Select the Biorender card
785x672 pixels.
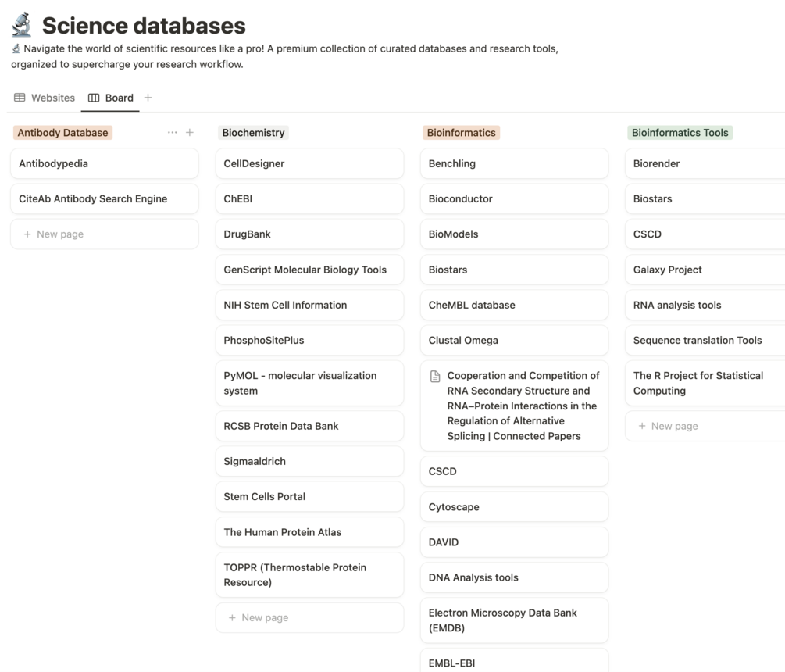(x=704, y=163)
